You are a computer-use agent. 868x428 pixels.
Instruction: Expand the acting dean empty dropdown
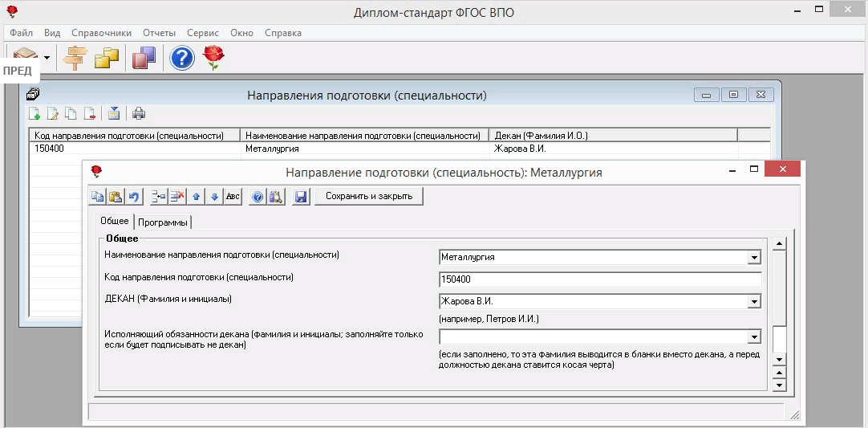click(x=753, y=337)
